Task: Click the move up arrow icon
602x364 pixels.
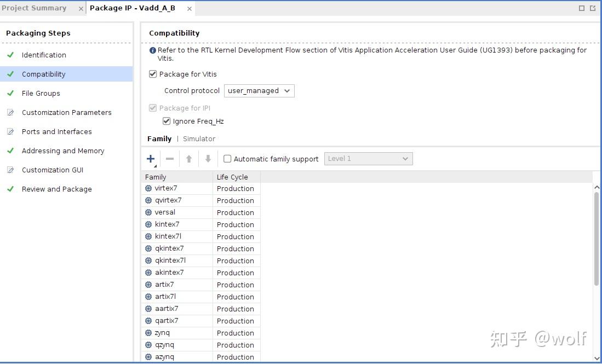Action: [189, 159]
